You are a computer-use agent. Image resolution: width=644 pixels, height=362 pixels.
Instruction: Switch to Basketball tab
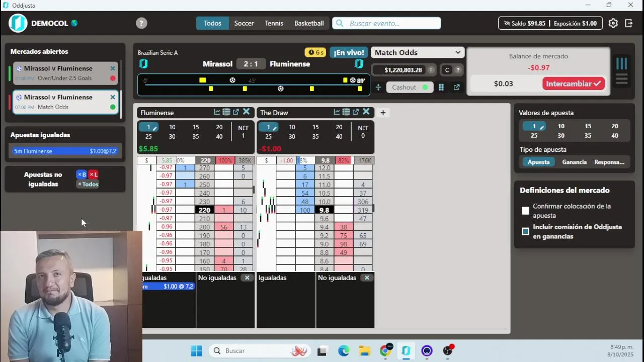309,23
